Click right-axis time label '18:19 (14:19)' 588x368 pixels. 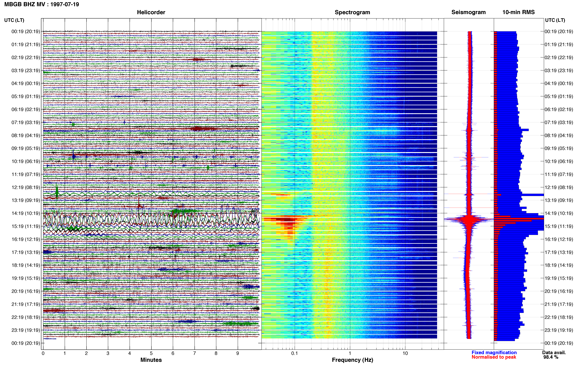coord(559,265)
